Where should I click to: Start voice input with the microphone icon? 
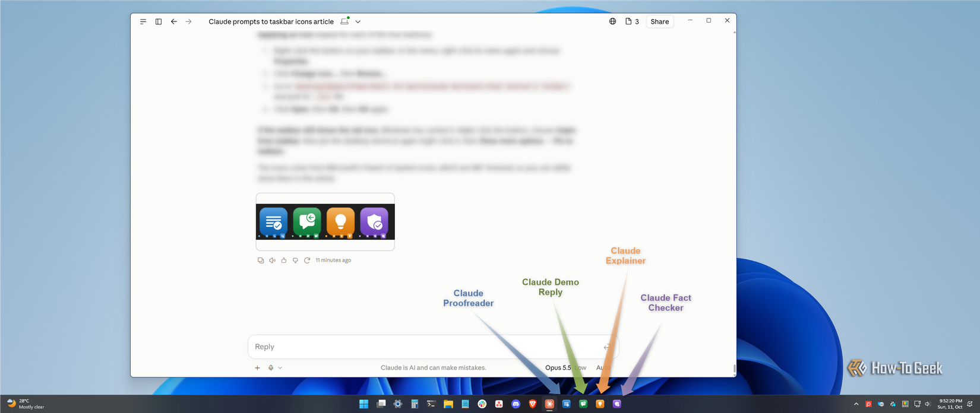point(271,368)
